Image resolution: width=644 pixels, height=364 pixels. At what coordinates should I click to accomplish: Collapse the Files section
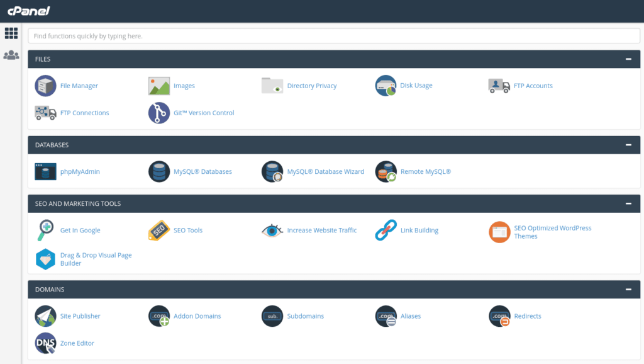[628, 59]
